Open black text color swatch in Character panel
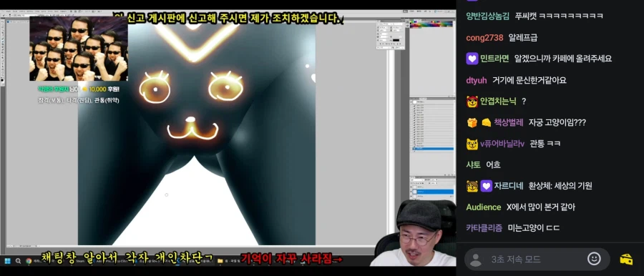Viewport: 644px width, 276px height. tap(396, 39)
